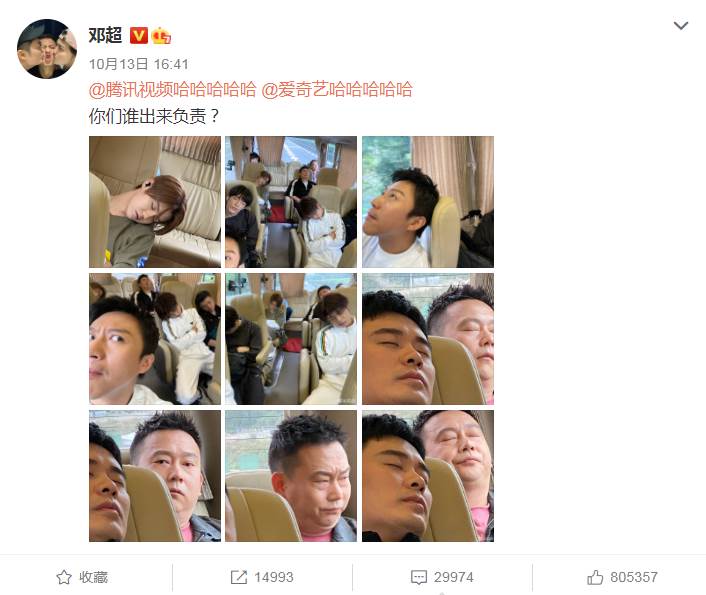This screenshot has width=706, height=595.
Task: Open the @腾讯视频哈哈哈哈哈 mention link
Action: [x=172, y=90]
